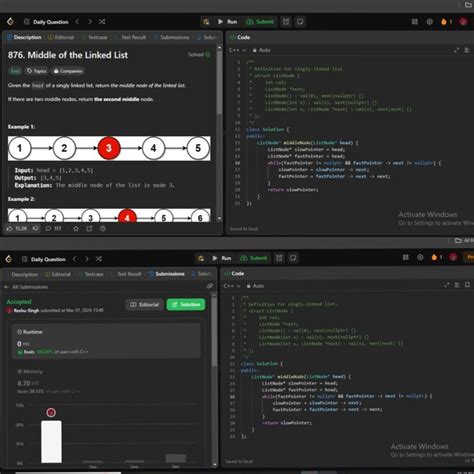Maximize the code editor in the Description window
Image resolution: width=474 pixels, height=474 pixels.
456,50
